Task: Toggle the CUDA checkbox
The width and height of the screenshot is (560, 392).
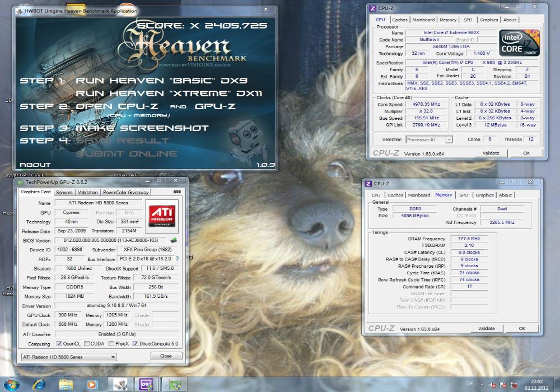Action: (x=86, y=344)
